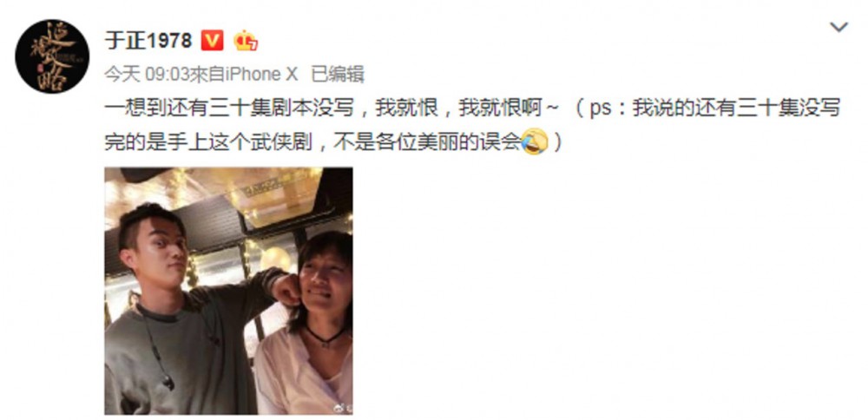
Task: Click the ps note text 我说的还有三十集没写
Action: click(736, 108)
